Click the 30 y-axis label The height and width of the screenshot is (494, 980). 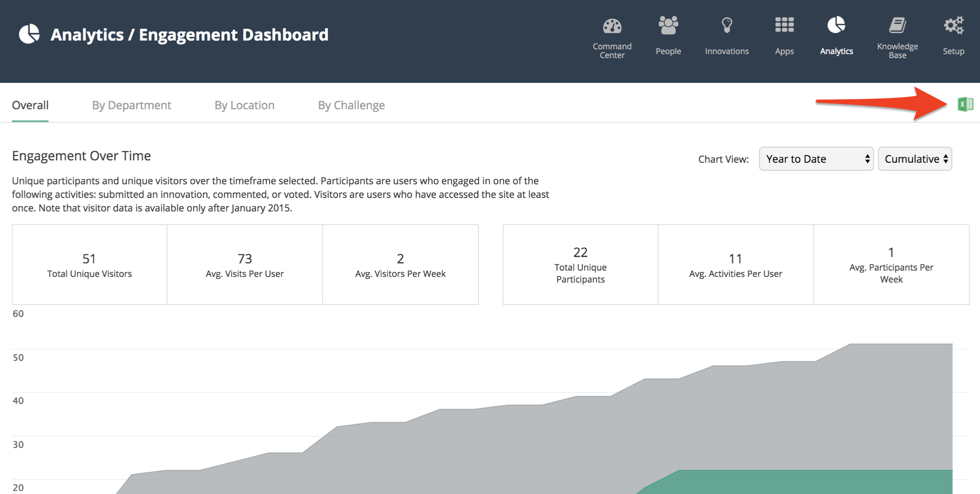(18, 444)
